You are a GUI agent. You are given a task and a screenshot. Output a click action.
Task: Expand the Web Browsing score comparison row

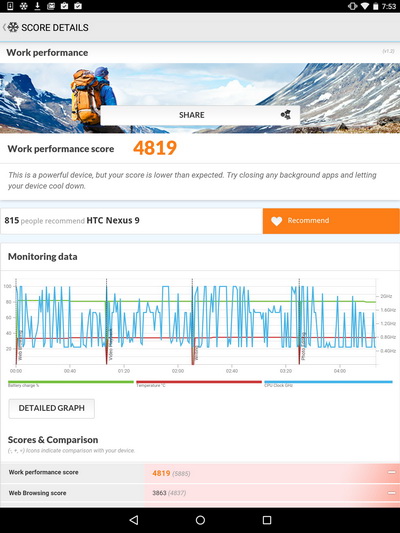pyautogui.click(x=200, y=493)
